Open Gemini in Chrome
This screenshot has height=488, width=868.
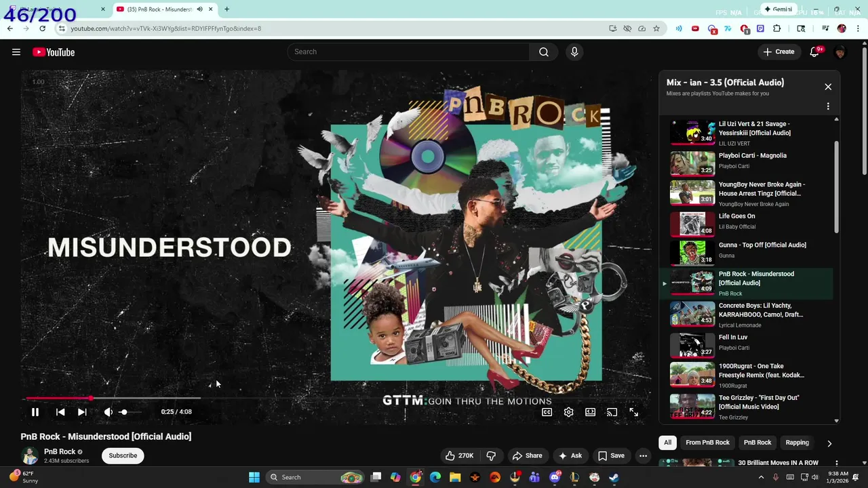click(778, 9)
